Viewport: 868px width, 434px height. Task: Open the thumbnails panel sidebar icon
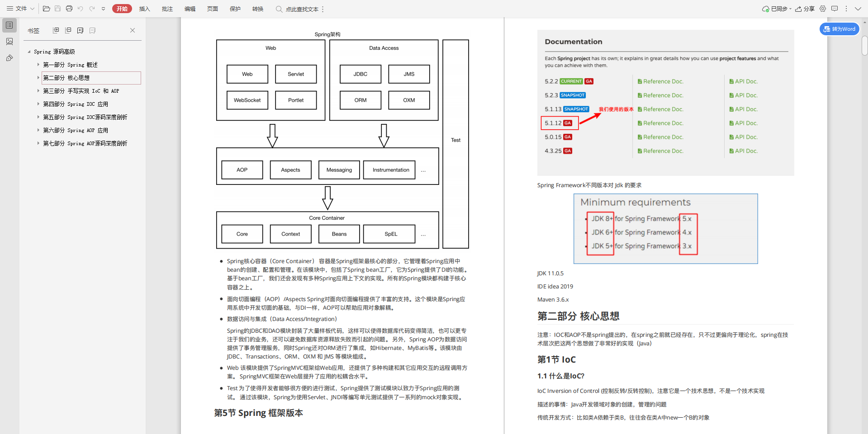point(9,42)
